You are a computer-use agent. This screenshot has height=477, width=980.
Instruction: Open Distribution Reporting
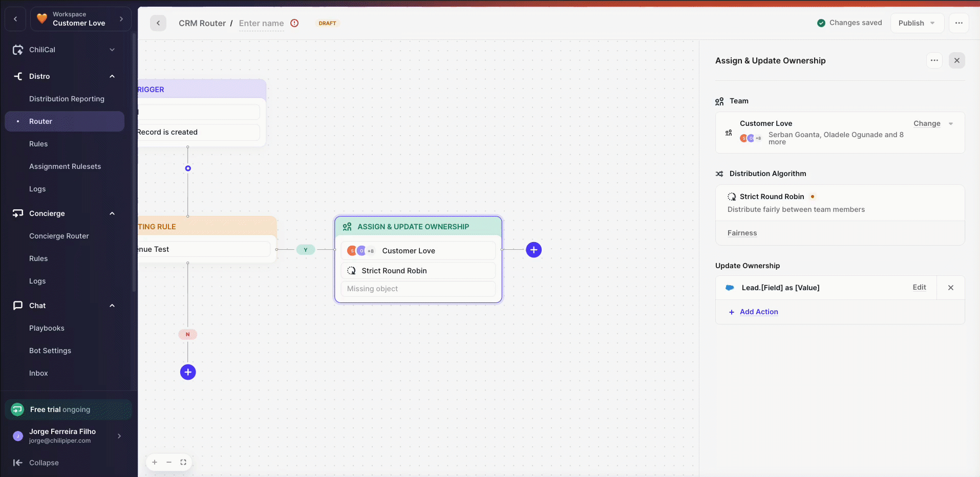tap(67, 99)
